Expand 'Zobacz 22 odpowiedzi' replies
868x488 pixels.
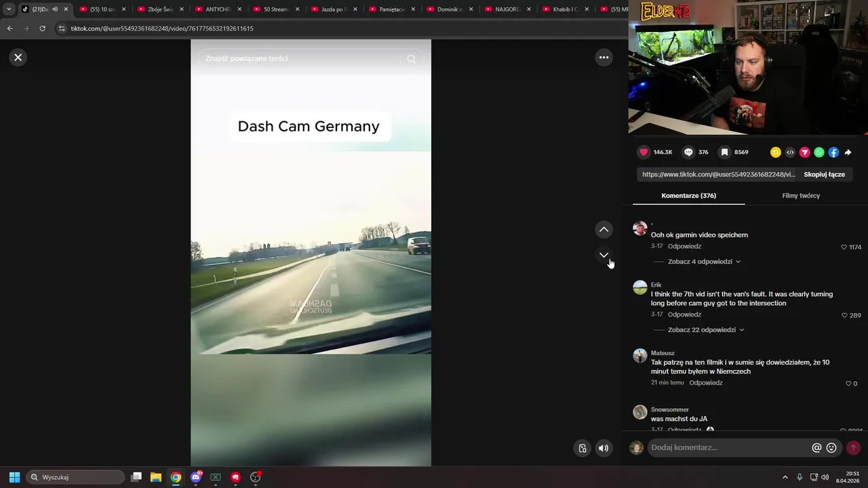(x=706, y=330)
